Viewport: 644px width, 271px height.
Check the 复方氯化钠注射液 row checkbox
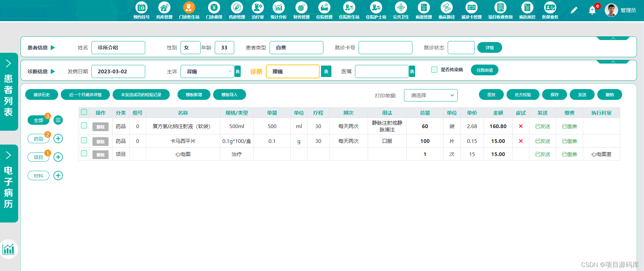[x=84, y=125]
